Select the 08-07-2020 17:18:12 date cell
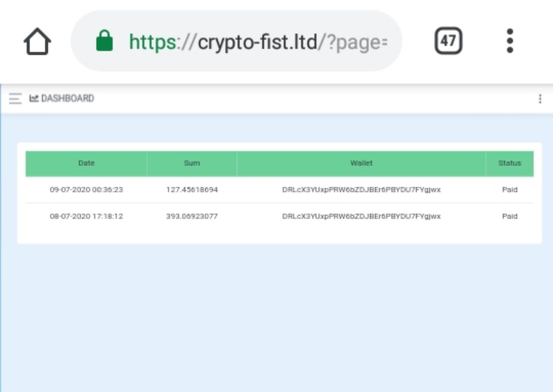Viewport: 553px width, 392px height. coord(86,216)
